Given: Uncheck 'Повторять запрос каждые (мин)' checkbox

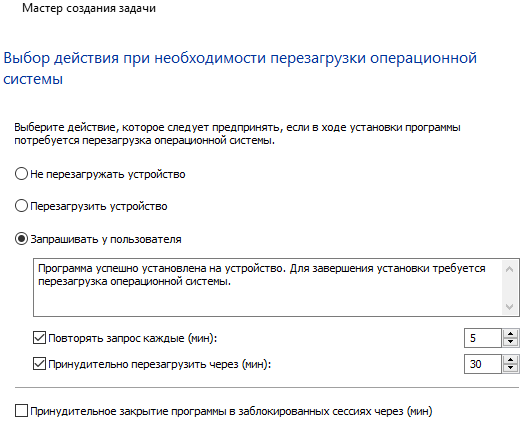Looking at the screenshot, I should coord(39,337).
